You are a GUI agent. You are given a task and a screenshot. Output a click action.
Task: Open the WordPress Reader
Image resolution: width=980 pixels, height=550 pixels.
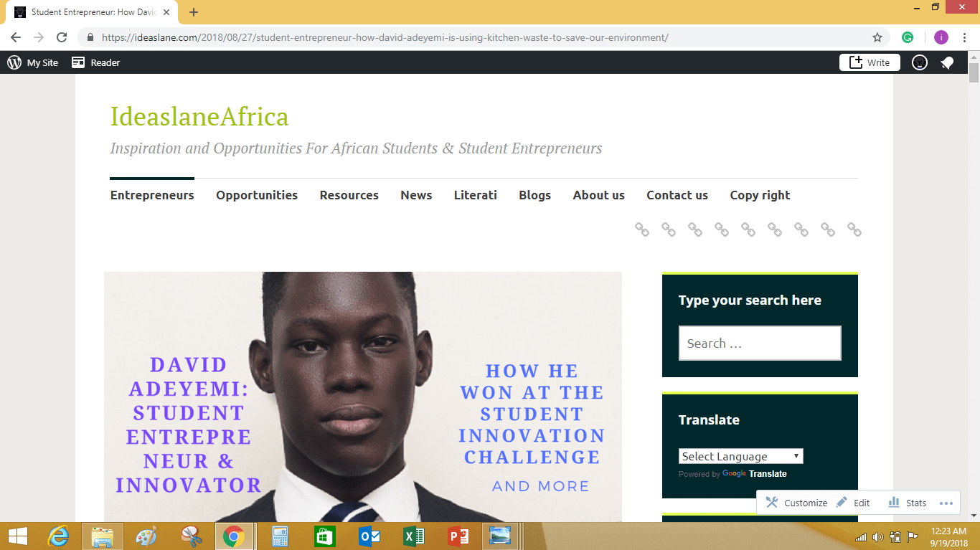click(95, 62)
